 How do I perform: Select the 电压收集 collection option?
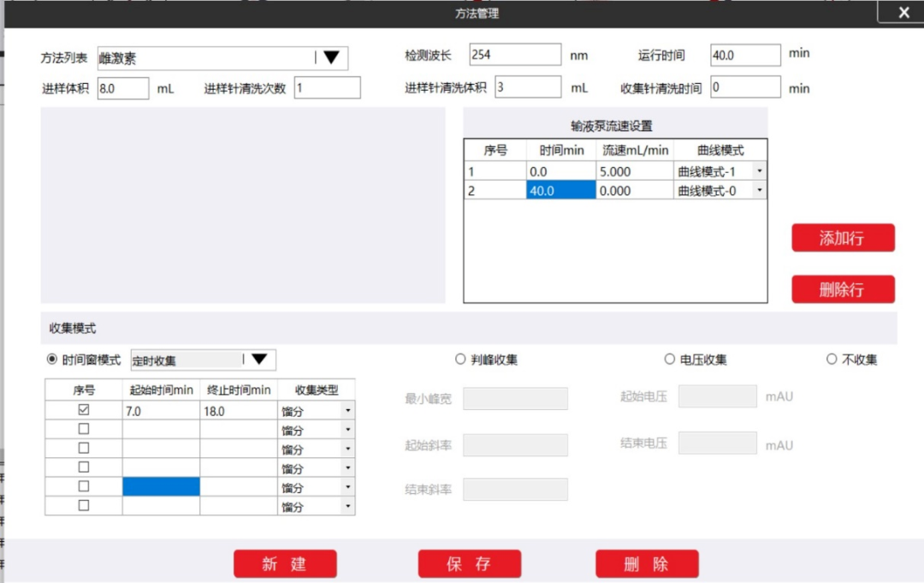pos(668,360)
